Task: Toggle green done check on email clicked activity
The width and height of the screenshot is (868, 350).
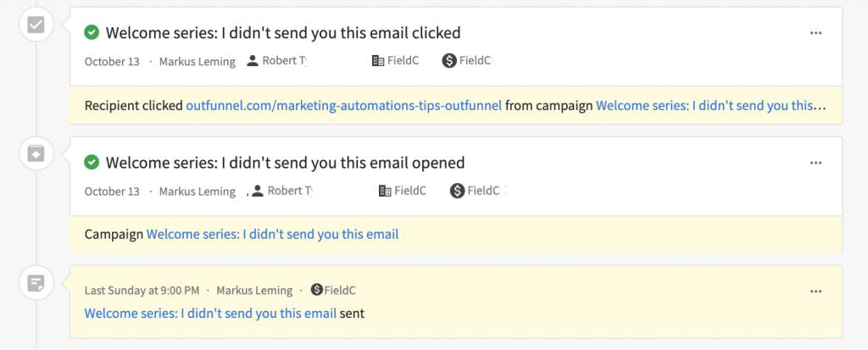Action: (92, 33)
